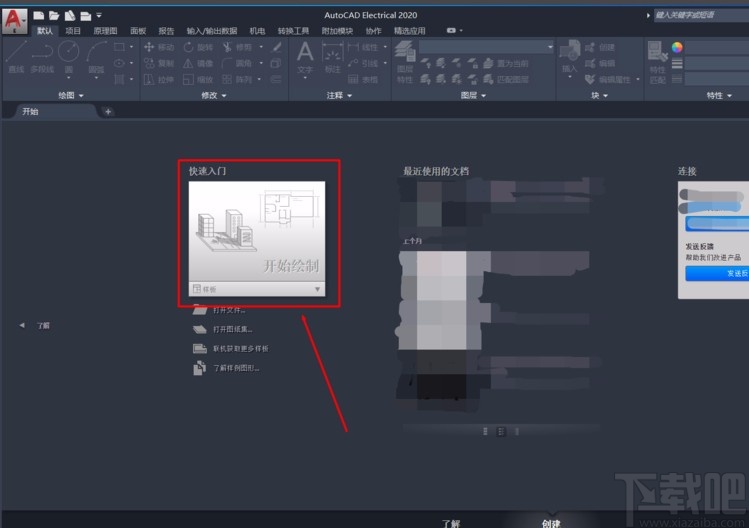
Task: Select the Line (直线) tool
Action: click(16, 57)
